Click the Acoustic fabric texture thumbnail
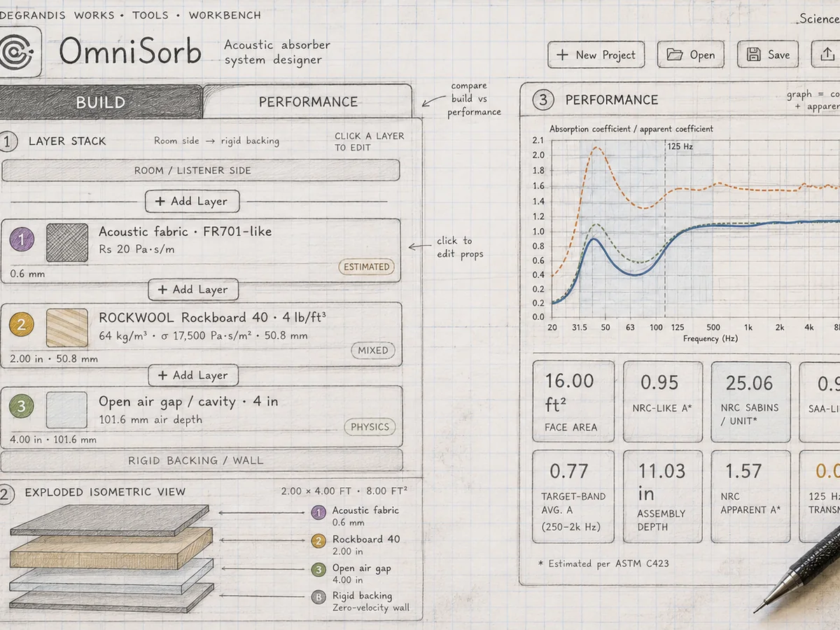This screenshot has width=840, height=630. 67,243
